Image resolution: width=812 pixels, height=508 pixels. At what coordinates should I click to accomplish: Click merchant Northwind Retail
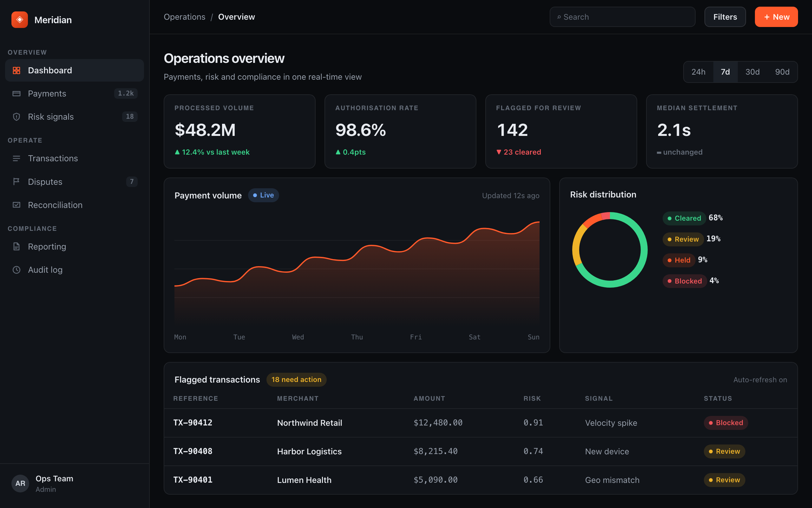coord(309,423)
